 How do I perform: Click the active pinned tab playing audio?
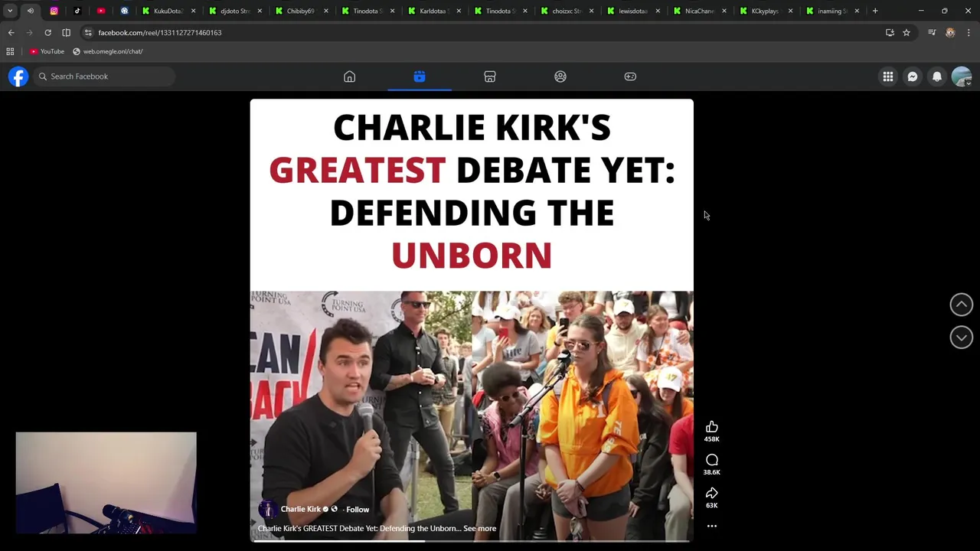(31, 11)
